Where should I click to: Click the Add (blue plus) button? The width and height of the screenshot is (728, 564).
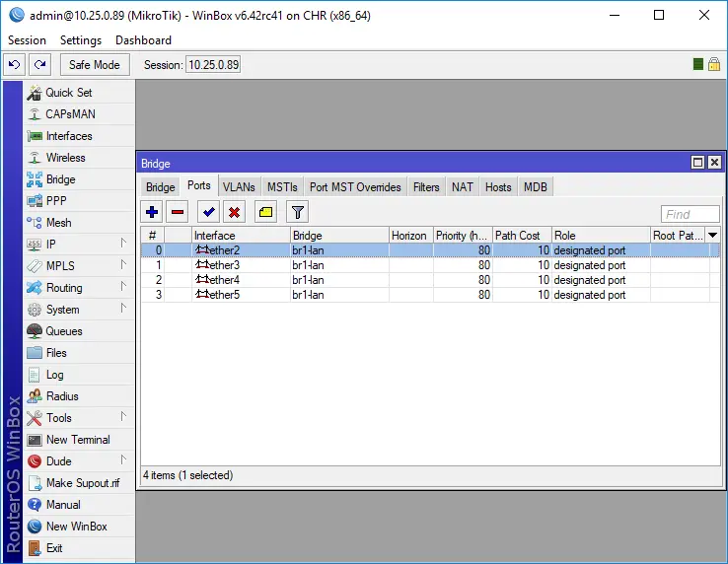(152, 212)
